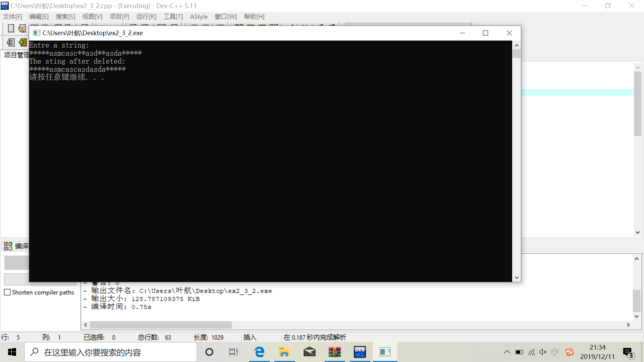Toggle the muted volume tray icon
This screenshot has height=362, width=644.
(543, 352)
